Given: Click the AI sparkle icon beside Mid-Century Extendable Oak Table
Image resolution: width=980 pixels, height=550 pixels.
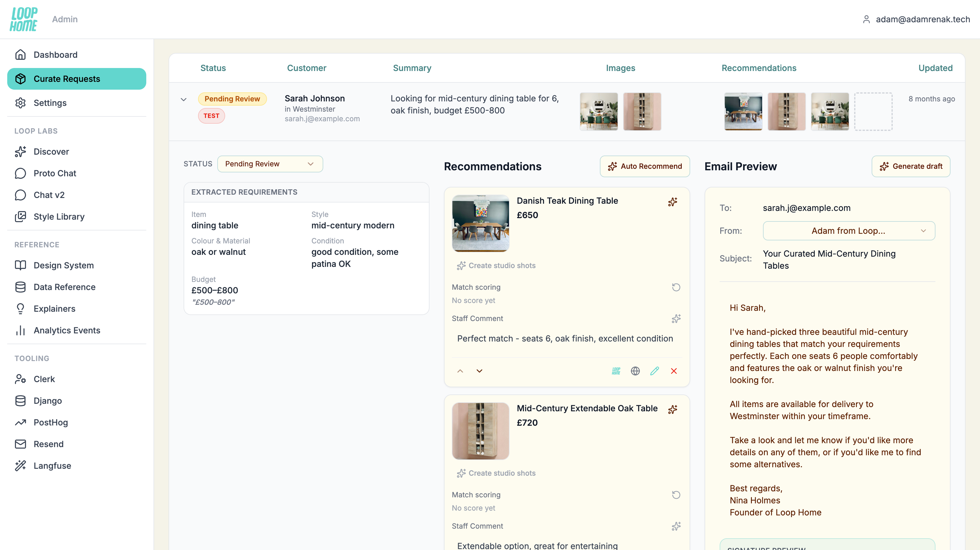Looking at the screenshot, I should [x=673, y=409].
